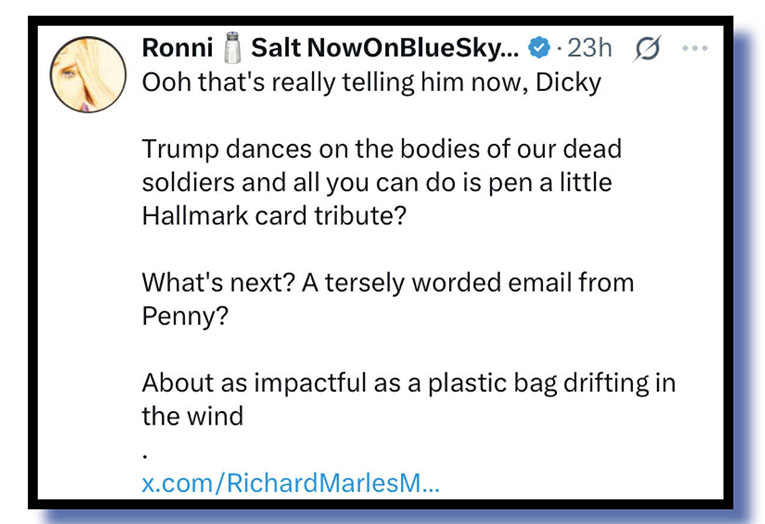This screenshot has width=765, height=524.
Task: Click the "What's next? A tersely worded email" line
Action: pos(387,282)
